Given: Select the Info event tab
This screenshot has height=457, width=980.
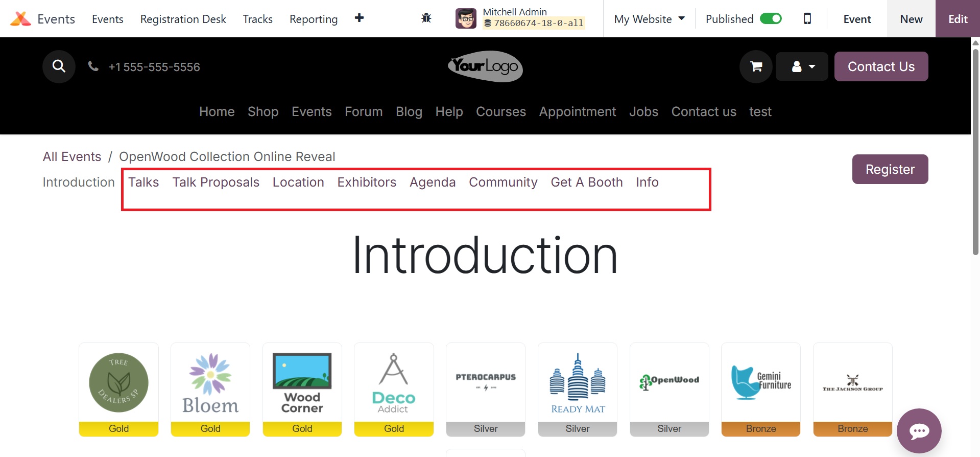Looking at the screenshot, I should tap(647, 182).
